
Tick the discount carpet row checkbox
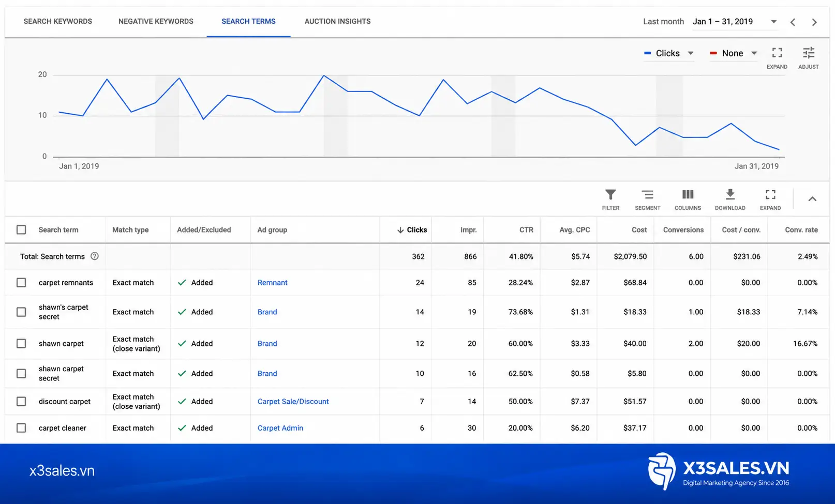point(21,401)
